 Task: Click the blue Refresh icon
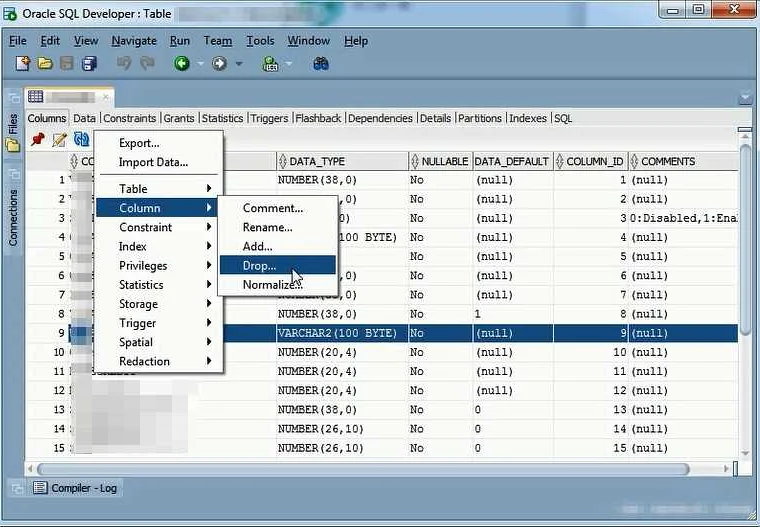click(82, 140)
